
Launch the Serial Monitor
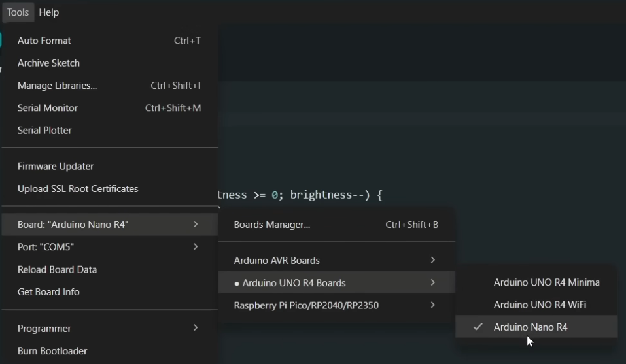[48, 108]
